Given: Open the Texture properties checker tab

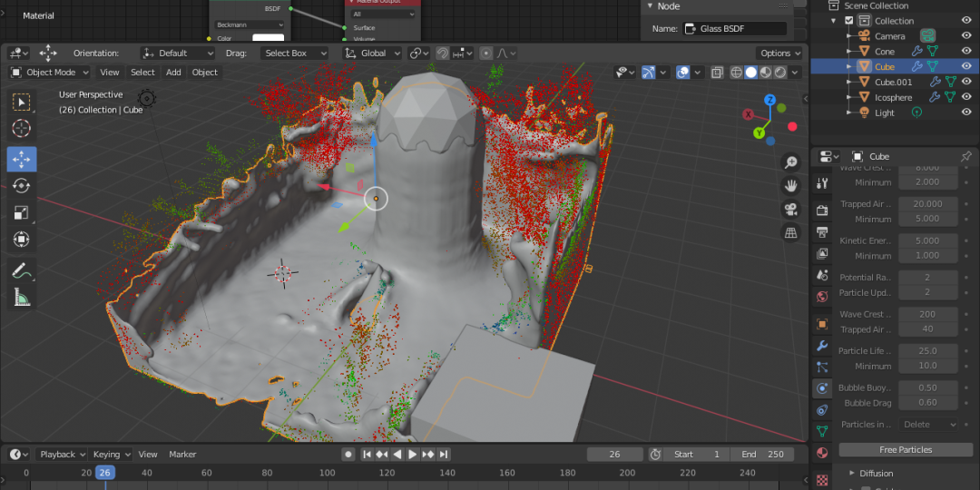Looking at the screenshot, I should click(x=822, y=479).
